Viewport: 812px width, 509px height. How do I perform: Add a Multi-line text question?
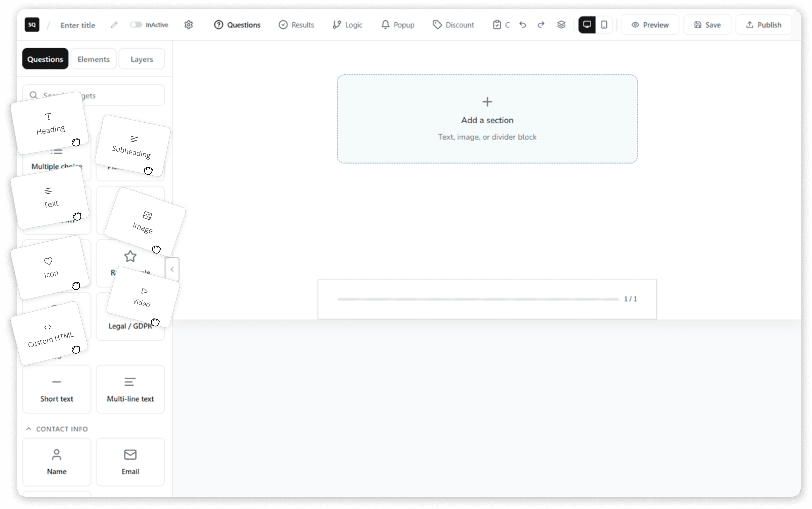tap(130, 389)
